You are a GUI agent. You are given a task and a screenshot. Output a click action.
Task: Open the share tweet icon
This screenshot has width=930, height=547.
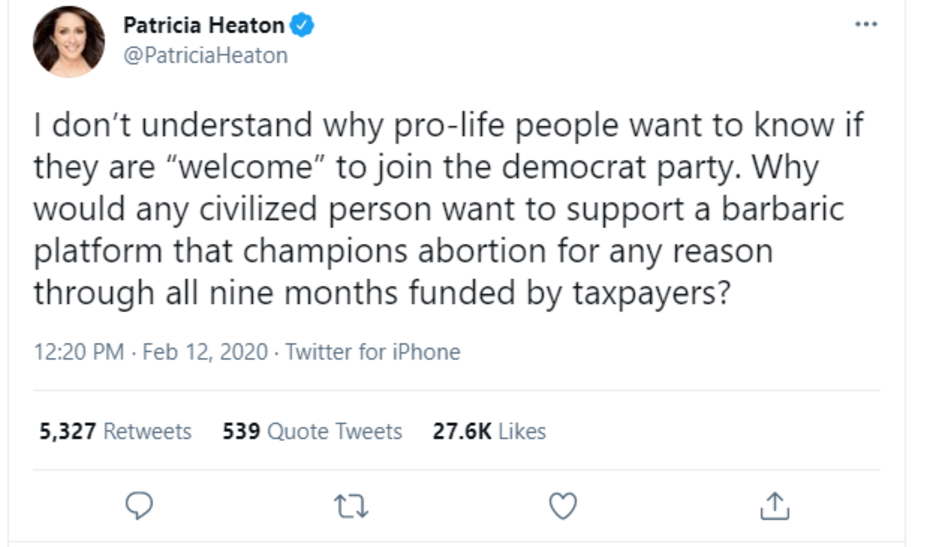click(x=775, y=508)
